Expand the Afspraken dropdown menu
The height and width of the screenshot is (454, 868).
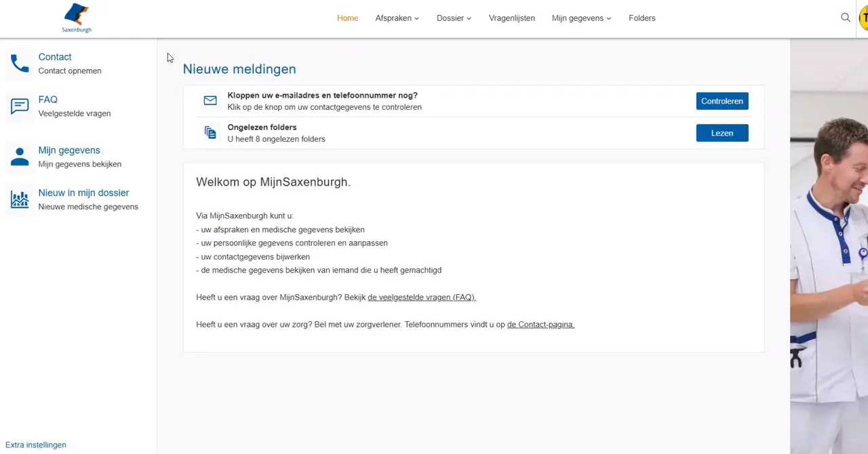pyautogui.click(x=397, y=18)
